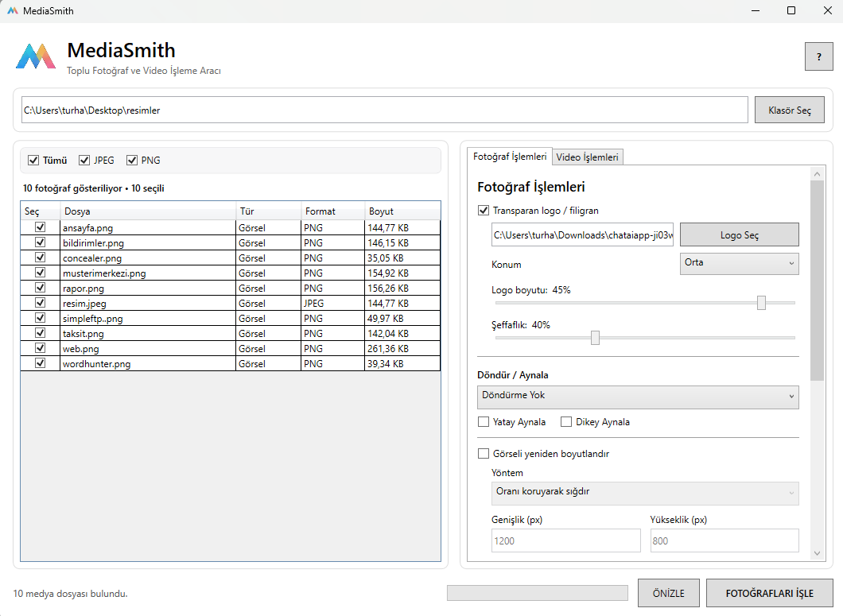
Task: Switch to the Video İşlemleri tab
Action: click(587, 157)
